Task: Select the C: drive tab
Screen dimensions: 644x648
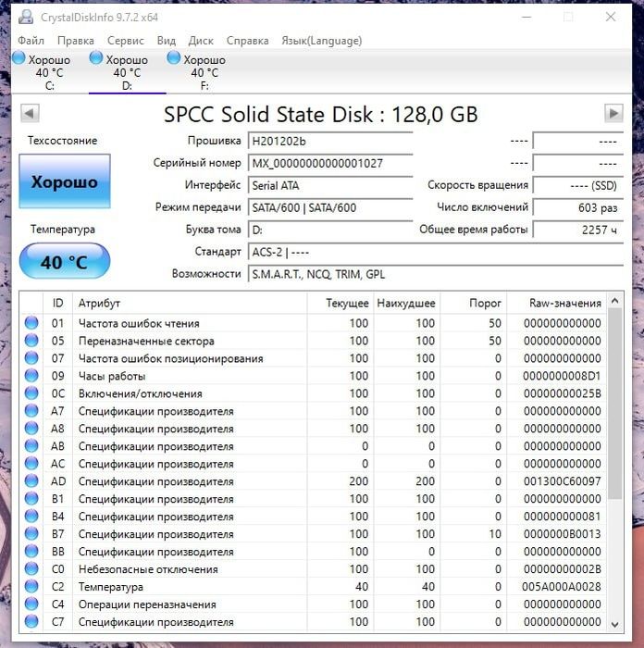Action: click(50, 72)
